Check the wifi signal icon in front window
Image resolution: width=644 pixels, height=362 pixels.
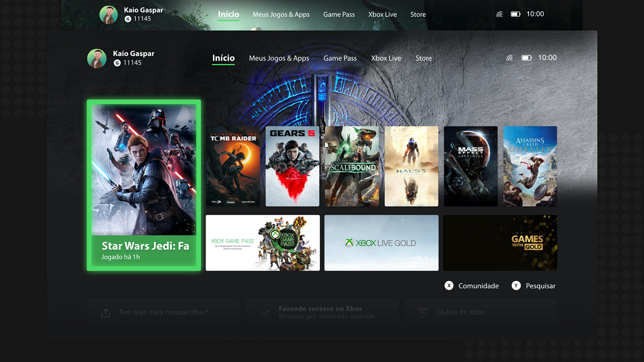click(509, 58)
